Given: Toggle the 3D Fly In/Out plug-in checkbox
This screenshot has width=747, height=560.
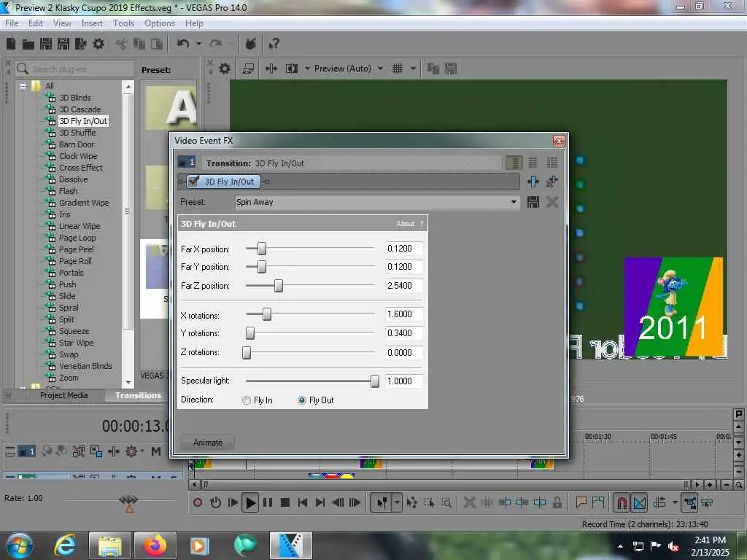Looking at the screenshot, I should [193, 181].
